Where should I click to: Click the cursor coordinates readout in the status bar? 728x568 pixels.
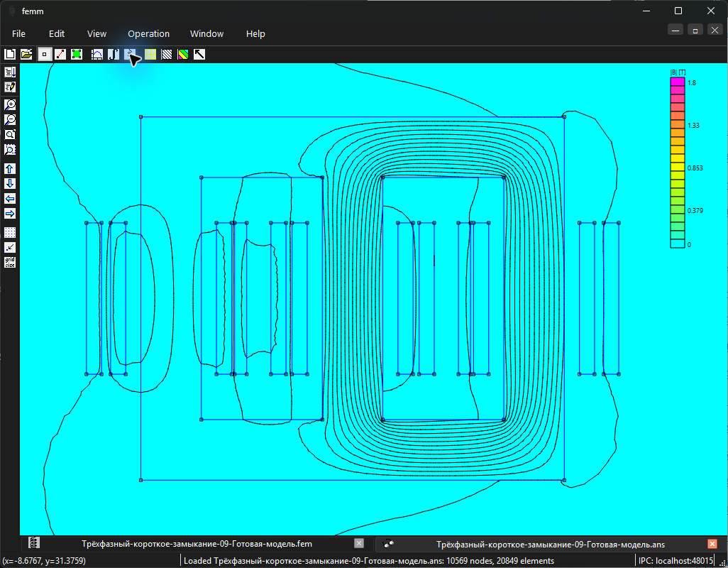[44, 561]
